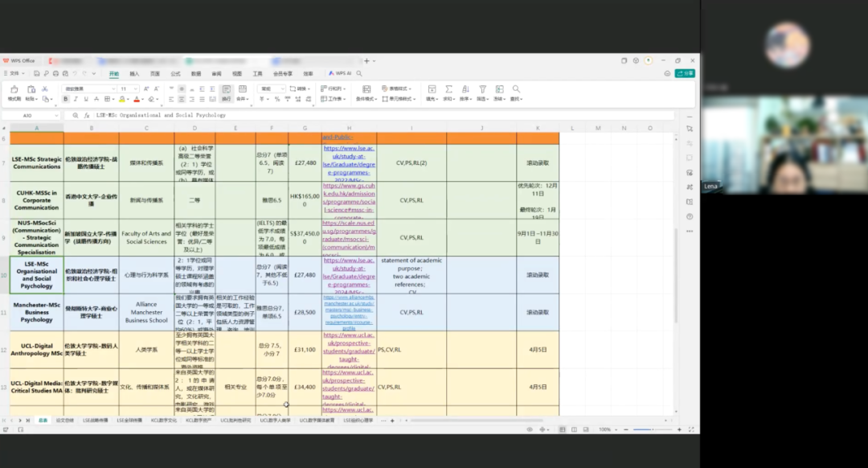
Task: Click the Find (查找) magnifier icon
Action: pyautogui.click(x=517, y=90)
